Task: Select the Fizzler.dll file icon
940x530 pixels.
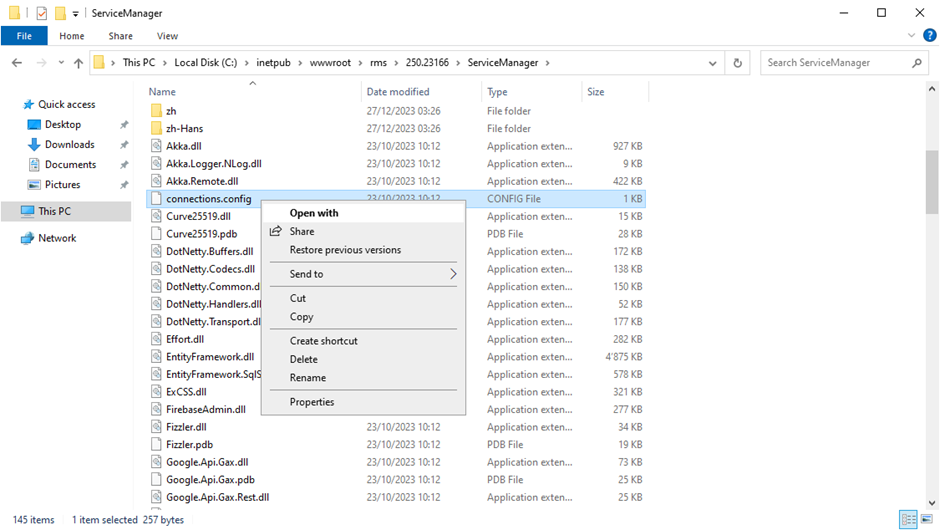Action: pos(156,427)
